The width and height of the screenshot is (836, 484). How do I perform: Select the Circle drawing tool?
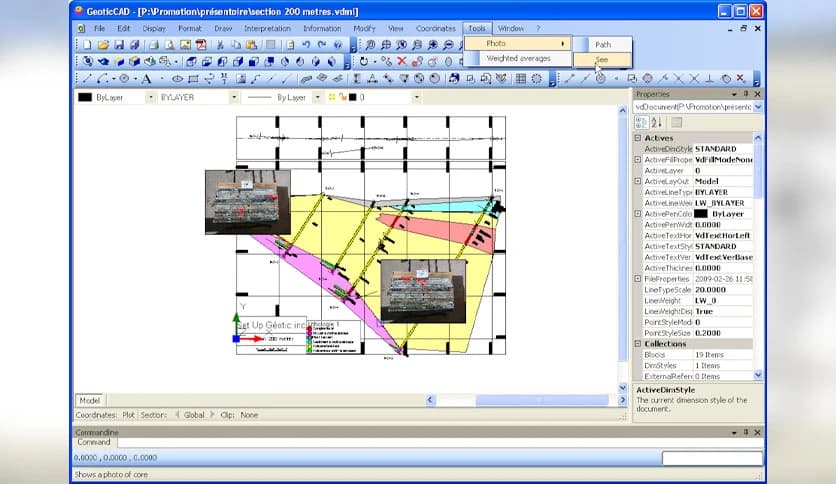point(124,79)
